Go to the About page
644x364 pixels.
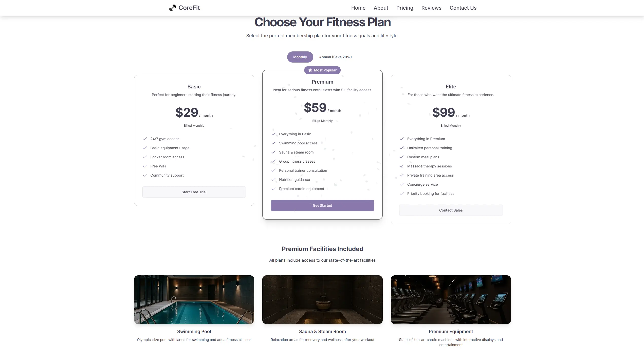pos(381,8)
